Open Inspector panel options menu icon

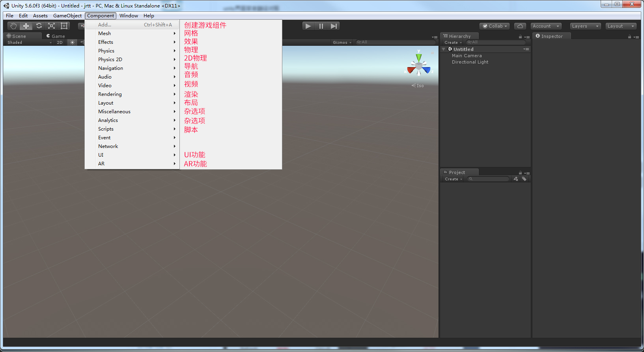[636, 37]
